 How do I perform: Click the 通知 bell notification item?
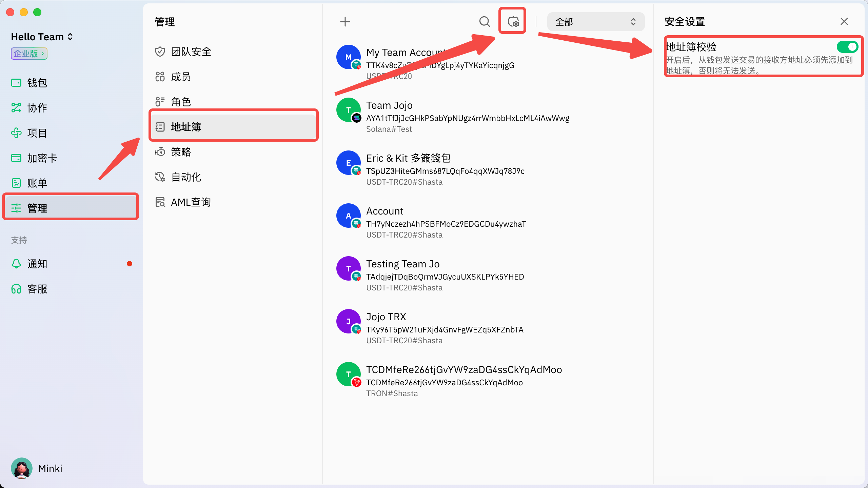(37, 264)
